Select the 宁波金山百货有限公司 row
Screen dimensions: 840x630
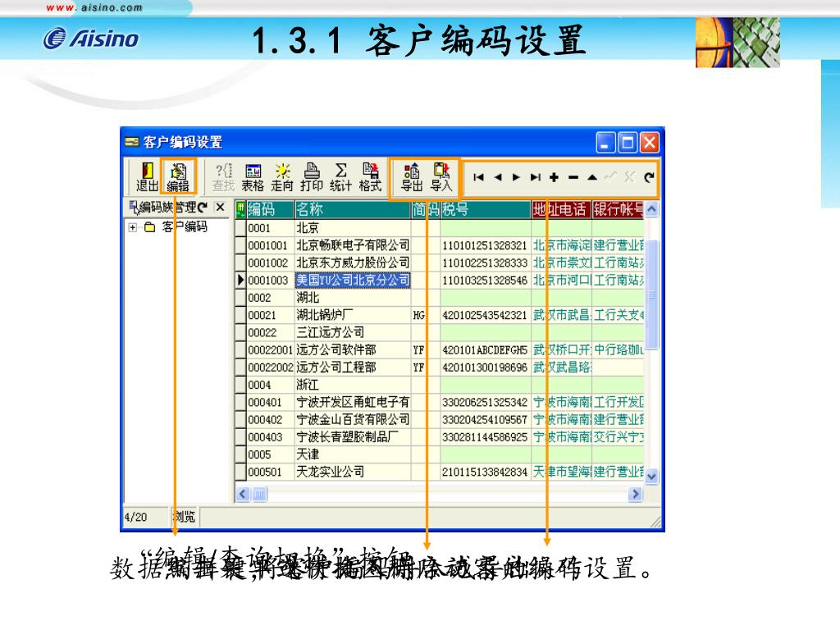tap(440, 419)
